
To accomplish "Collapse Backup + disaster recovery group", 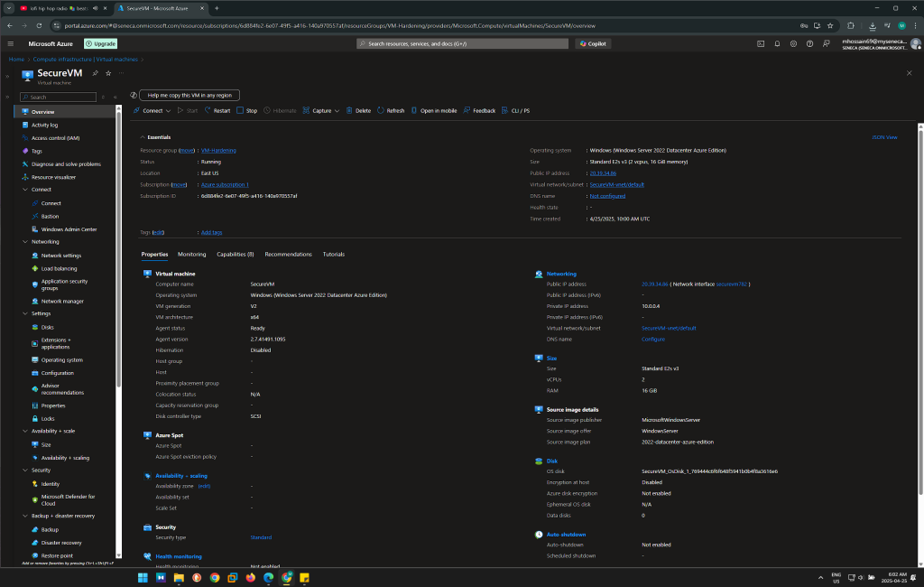I will tap(24, 517).
